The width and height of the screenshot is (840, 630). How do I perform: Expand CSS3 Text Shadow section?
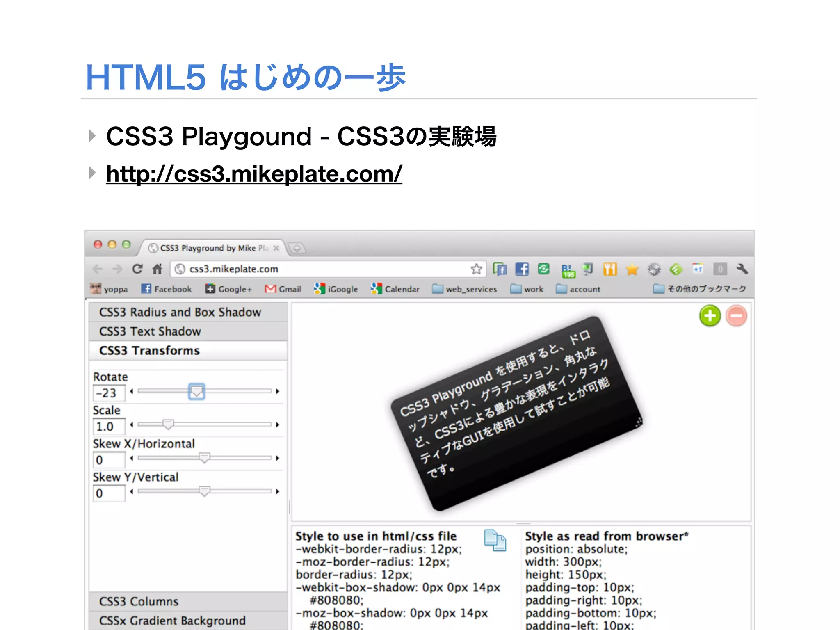pyautogui.click(x=188, y=331)
